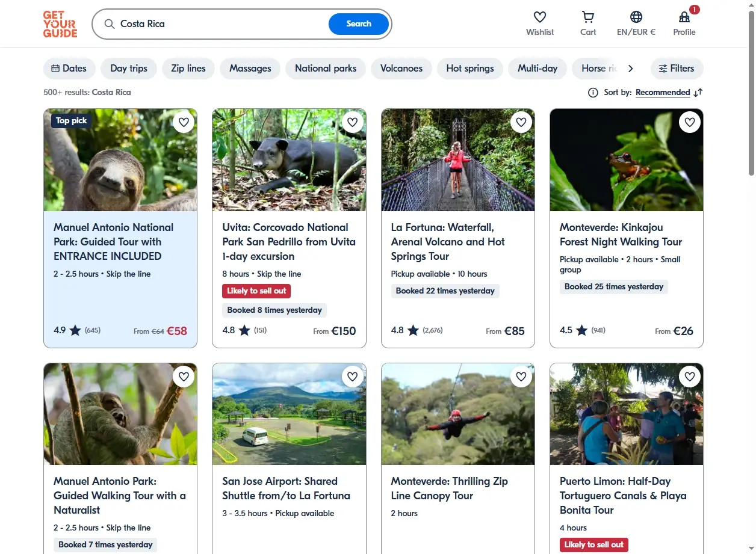The width and height of the screenshot is (756, 554).
Task: Click the From €26 price
Action: (674, 331)
